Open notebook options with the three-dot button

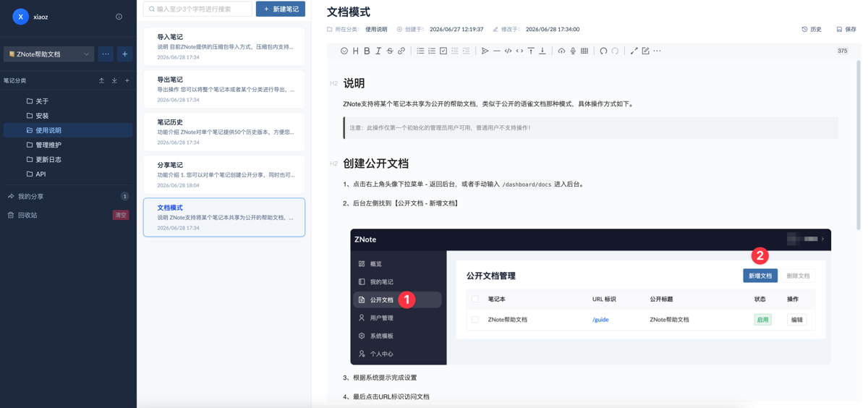point(106,54)
